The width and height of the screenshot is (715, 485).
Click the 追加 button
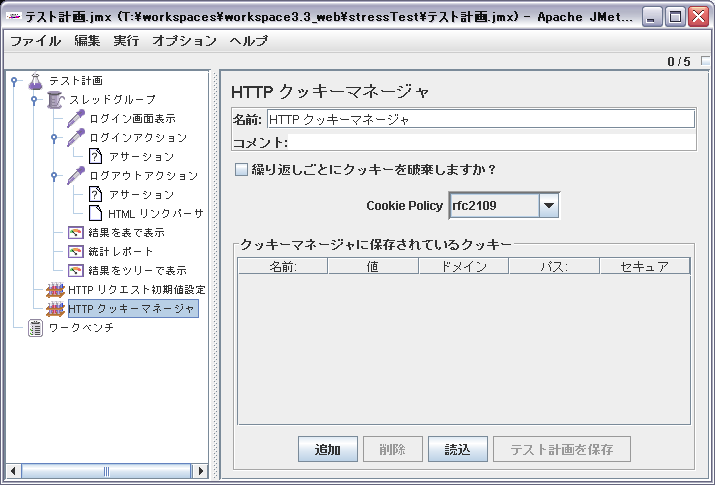(328, 449)
